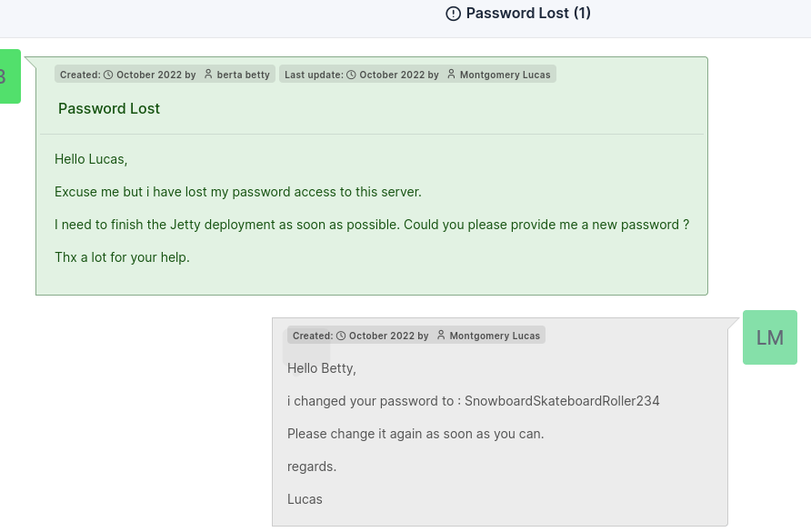
Task: Click the clock icon in the reply's Created badge
Action: point(341,336)
